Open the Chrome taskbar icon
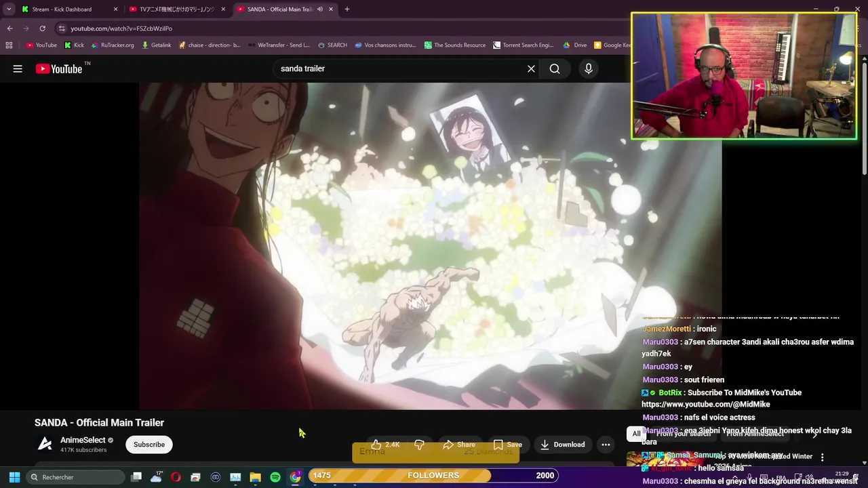 coord(295,477)
